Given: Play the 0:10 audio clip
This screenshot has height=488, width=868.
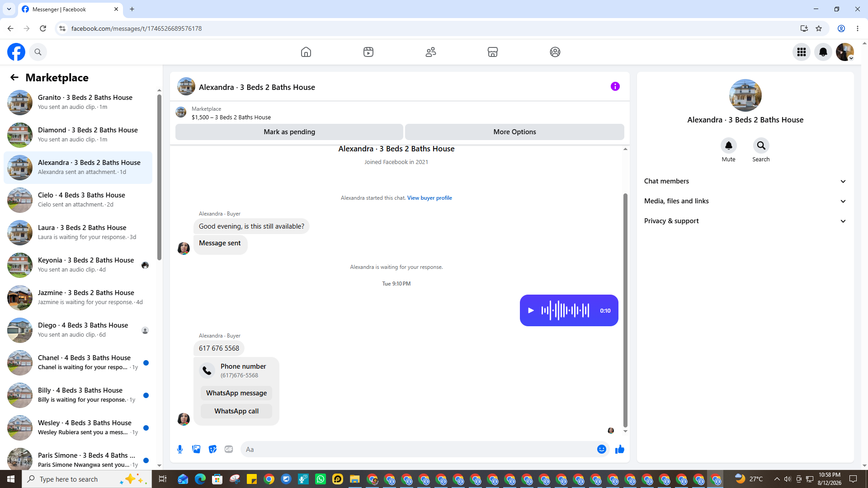Looking at the screenshot, I should tap(531, 310).
